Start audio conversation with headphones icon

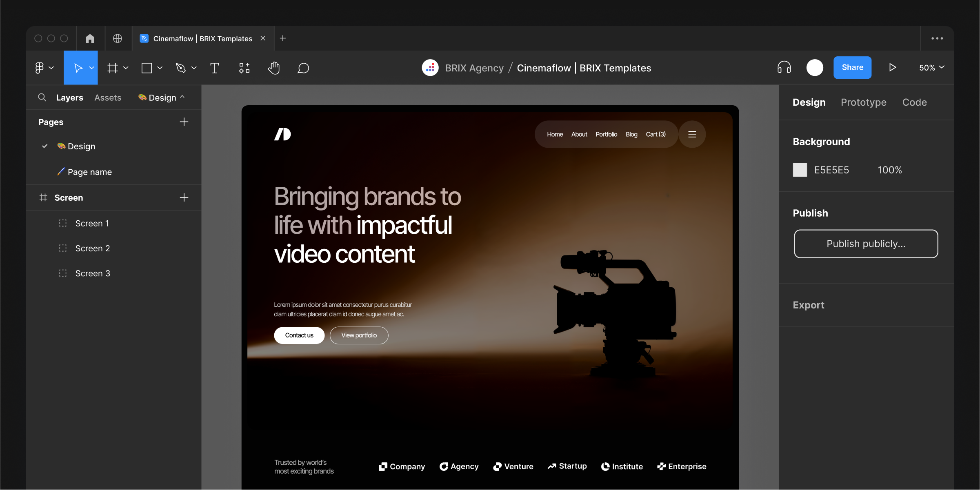click(784, 67)
